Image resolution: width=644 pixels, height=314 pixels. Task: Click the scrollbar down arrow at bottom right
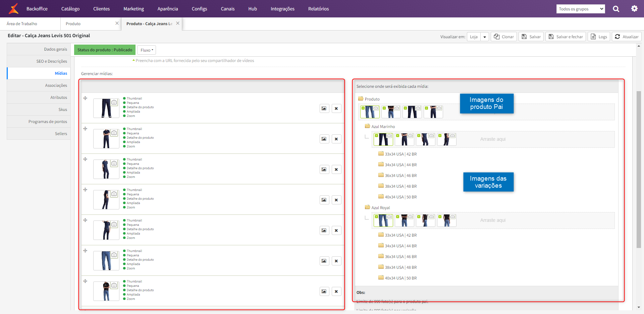point(639,307)
